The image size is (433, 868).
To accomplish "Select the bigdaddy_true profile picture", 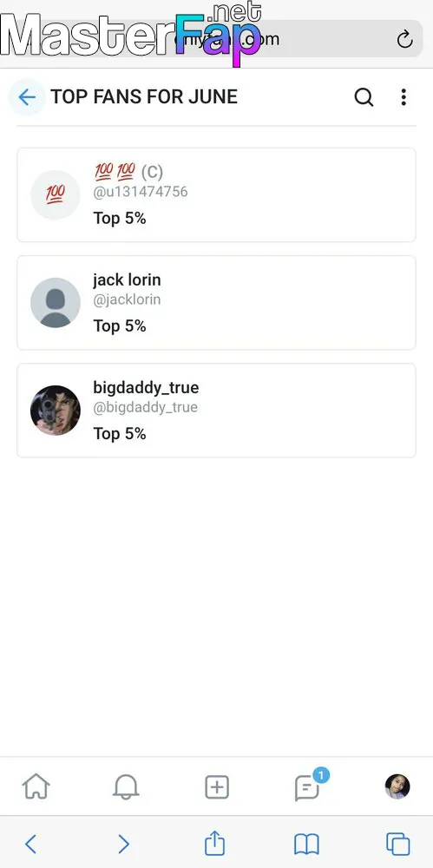I will [x=56, y=411].
